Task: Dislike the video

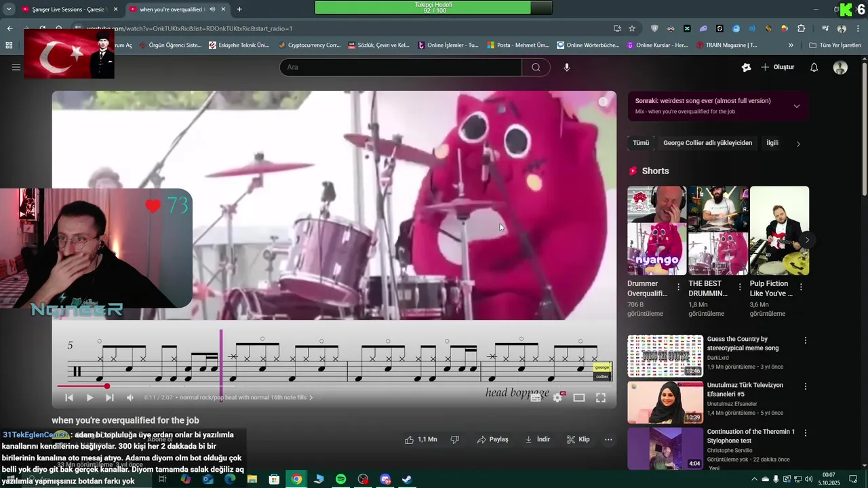Action: (455, 439)
